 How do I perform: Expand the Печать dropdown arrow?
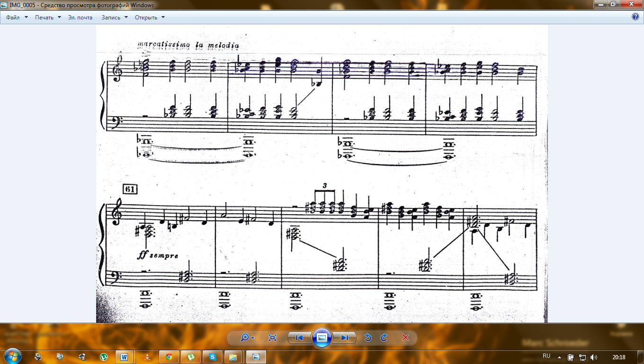[59, 17]
